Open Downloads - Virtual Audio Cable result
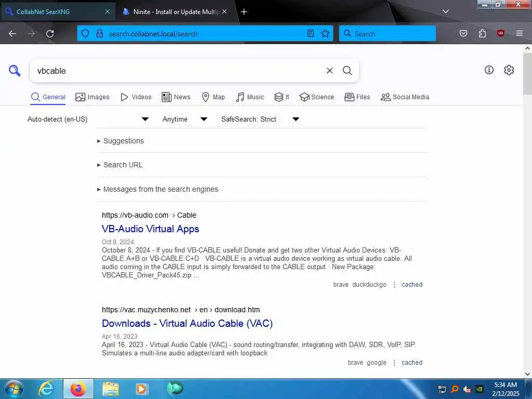 [187, 323]
